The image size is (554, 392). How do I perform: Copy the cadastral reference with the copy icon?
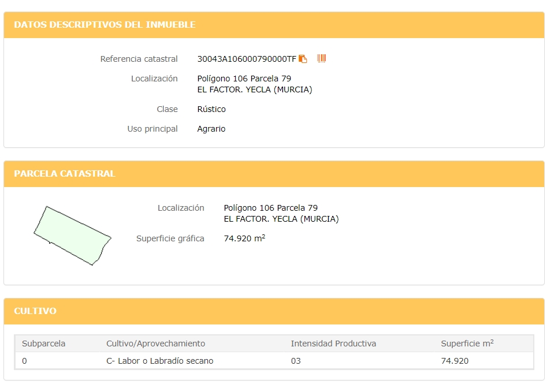303,59
